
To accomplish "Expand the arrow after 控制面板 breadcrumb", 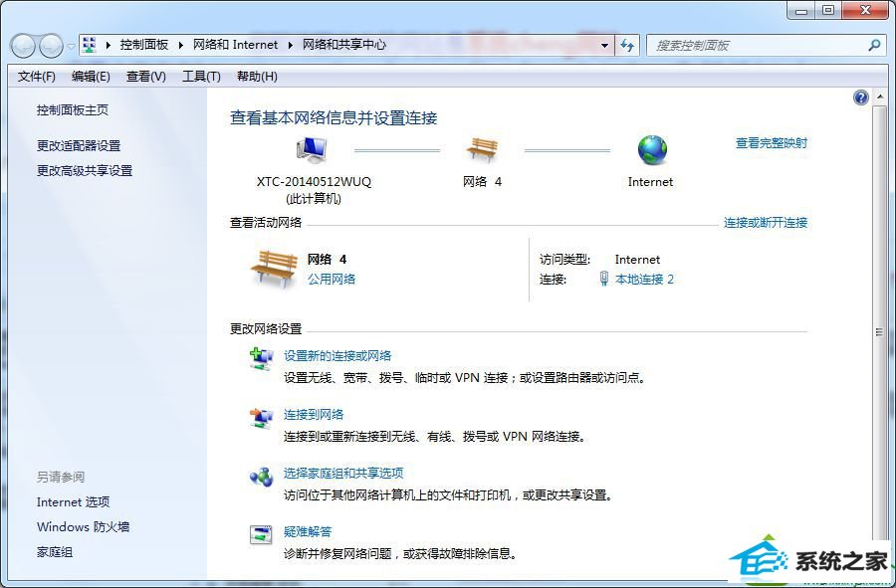I will click(x=180, y=45).
